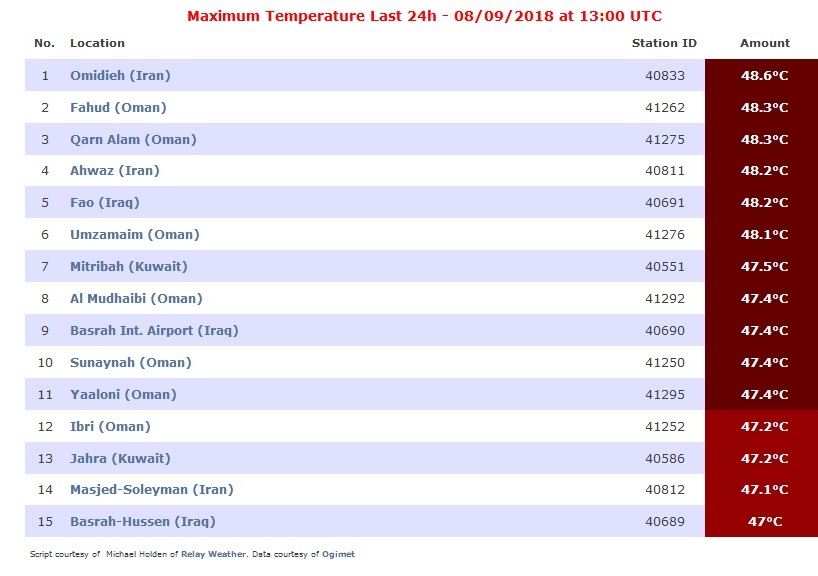Screen dimensions: 818x576
Task: Open the Ahwaz (Iran) station link
Action: (x=115, y=171)
